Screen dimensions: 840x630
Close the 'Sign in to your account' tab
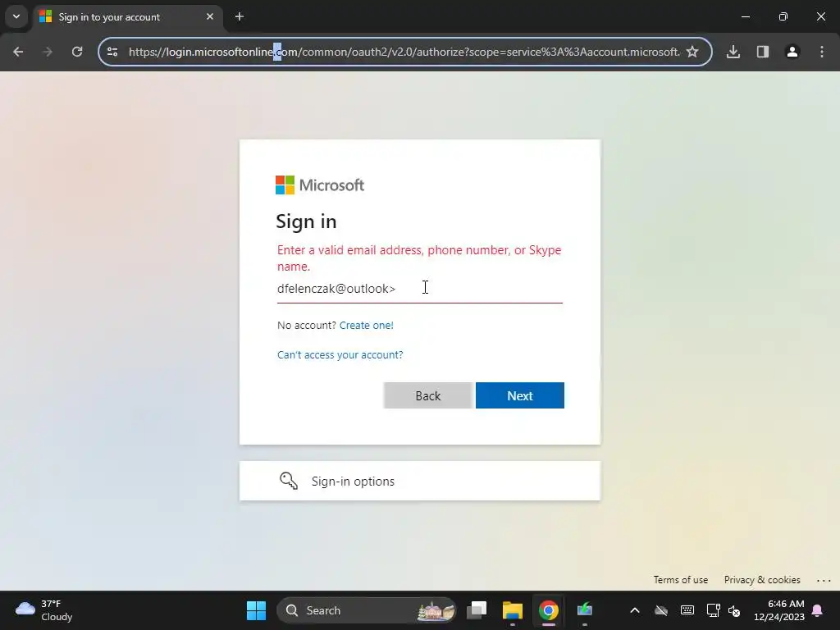click(210, 16)
